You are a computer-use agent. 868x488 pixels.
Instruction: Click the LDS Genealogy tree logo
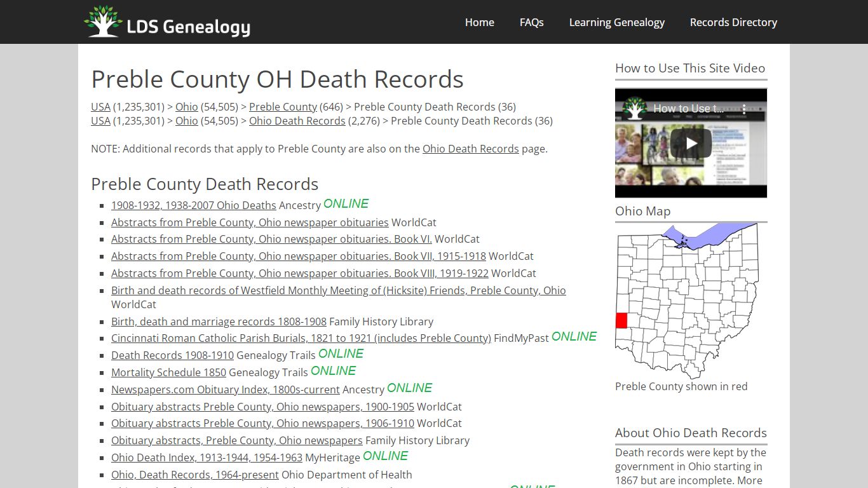click(104, 22)
